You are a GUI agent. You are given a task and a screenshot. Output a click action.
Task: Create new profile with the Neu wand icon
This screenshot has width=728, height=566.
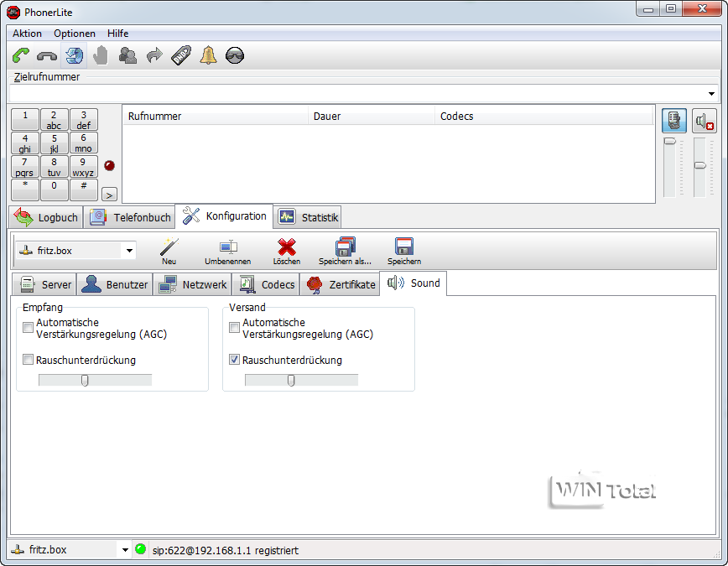pos(169,252)
